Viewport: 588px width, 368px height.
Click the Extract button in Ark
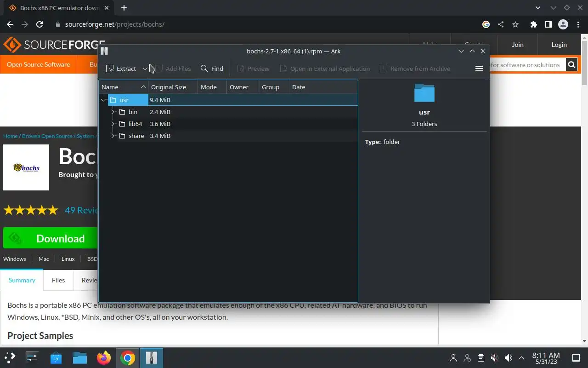(121, 69)
